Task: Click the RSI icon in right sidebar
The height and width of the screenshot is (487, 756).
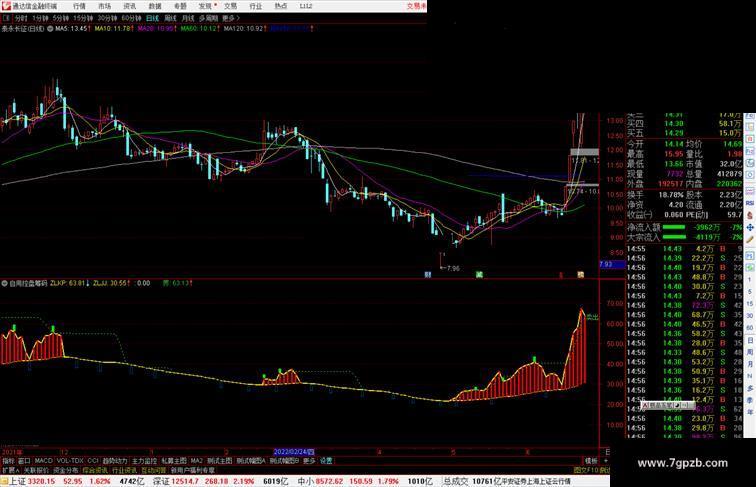Action: coord(750,204)
